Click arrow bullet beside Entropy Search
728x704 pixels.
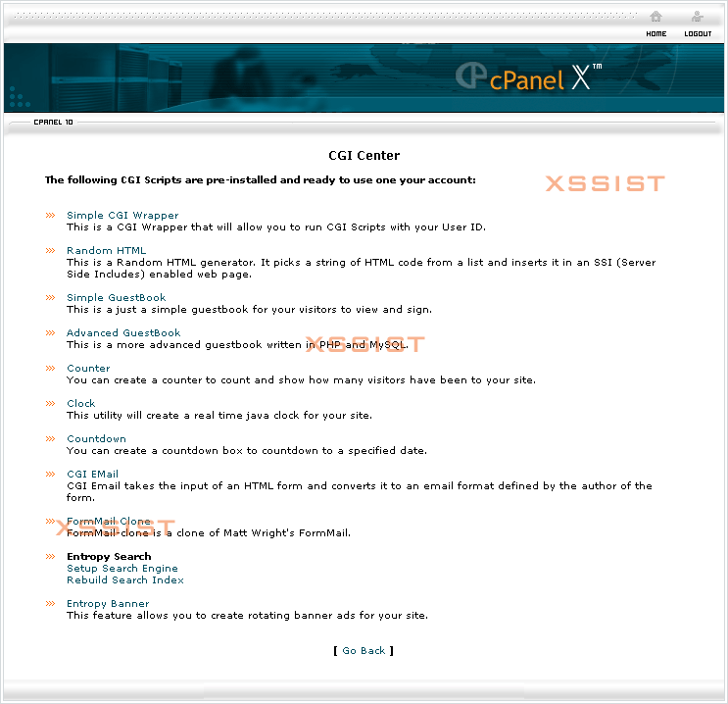[50, 556]
